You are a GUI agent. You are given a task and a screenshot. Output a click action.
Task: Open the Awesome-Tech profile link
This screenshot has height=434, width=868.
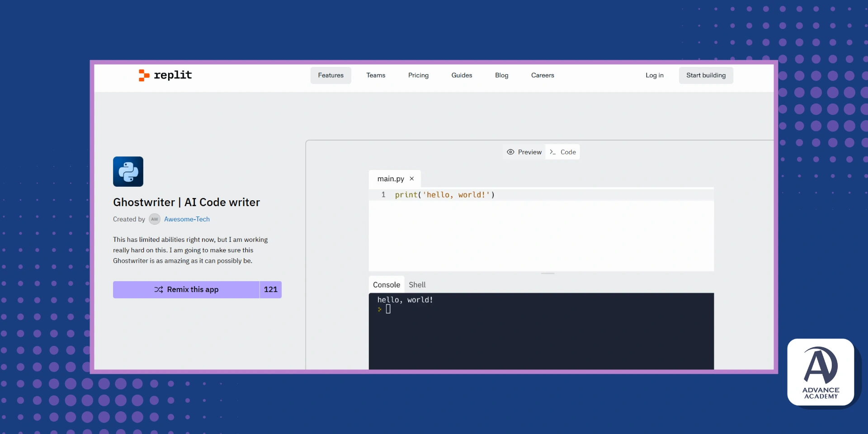click(187, 219)
